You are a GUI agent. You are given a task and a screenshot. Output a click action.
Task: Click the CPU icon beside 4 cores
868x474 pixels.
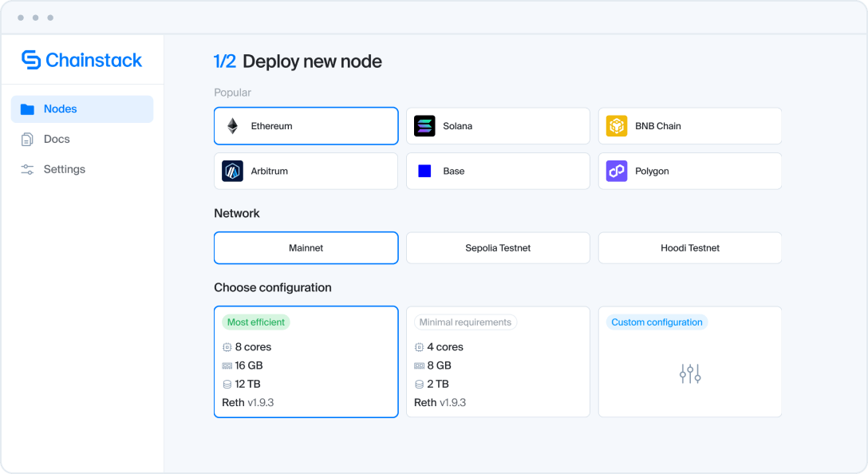(x=419, y=347)
